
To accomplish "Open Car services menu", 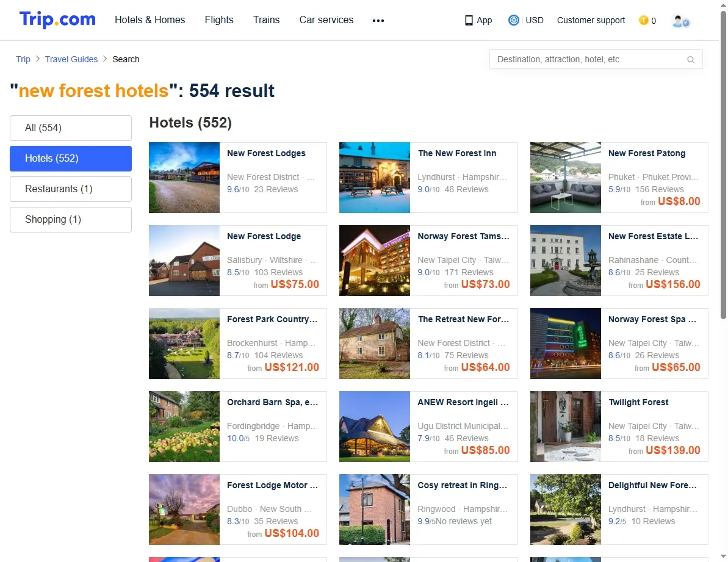I will tap(326, 20).
